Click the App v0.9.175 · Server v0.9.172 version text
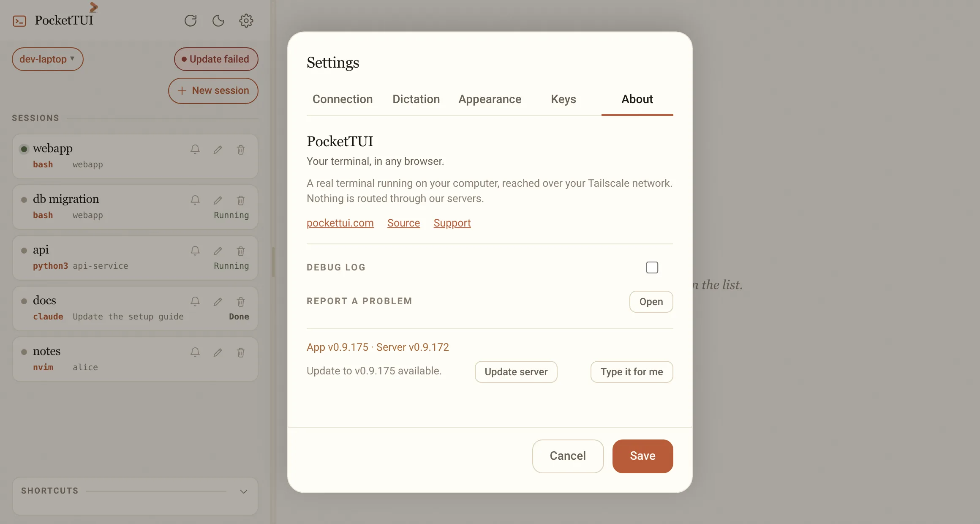The image size is (980, 524). click(x=378, y=347)
